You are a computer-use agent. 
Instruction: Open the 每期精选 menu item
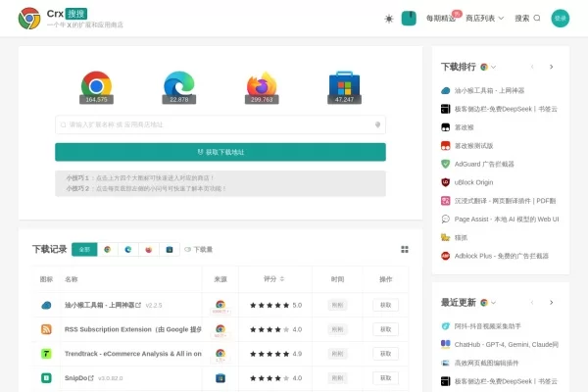(x=441, y=18)
